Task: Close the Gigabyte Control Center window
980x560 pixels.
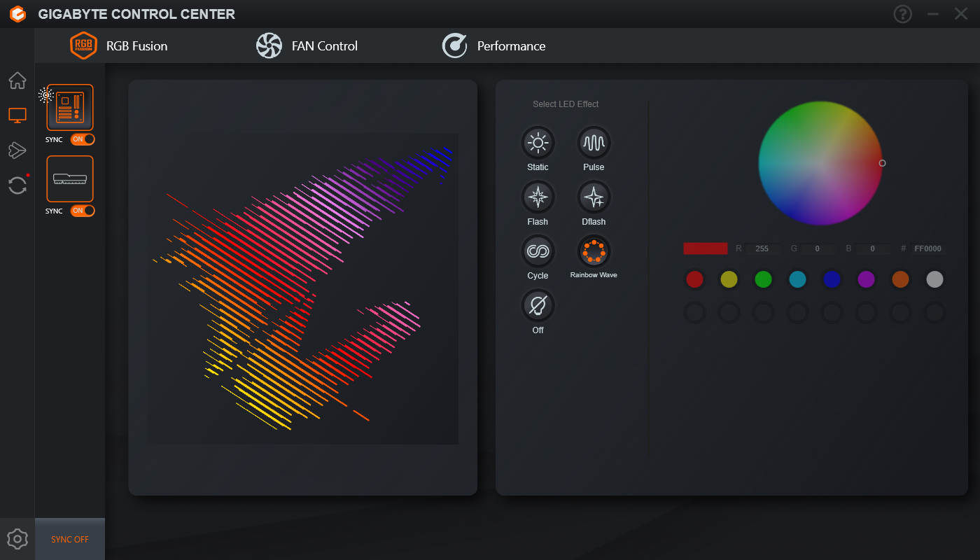Action: tap(961, 14)
